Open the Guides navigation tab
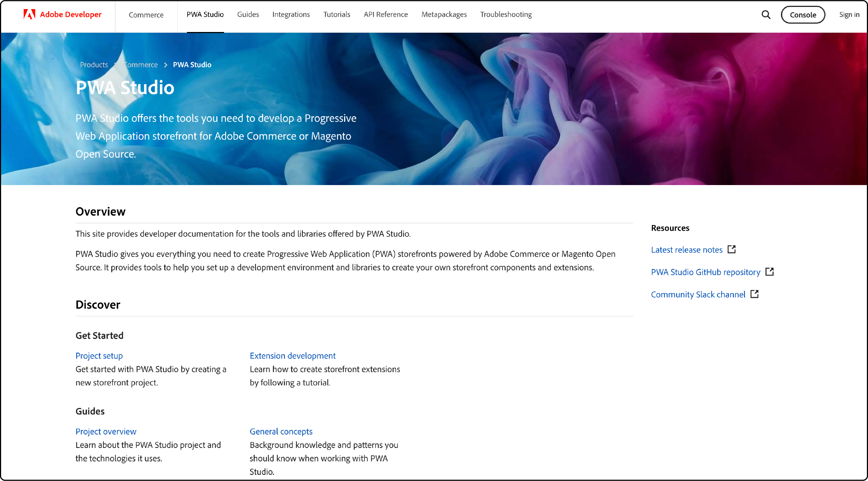This screenshot has height=481, width=868. pos(248,15)
